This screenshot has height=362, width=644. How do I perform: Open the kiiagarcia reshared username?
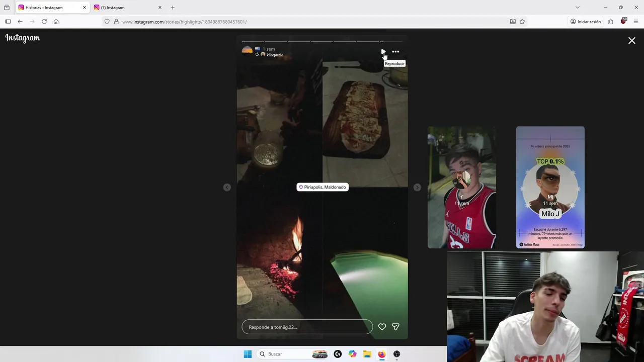(x=275, y=55)
